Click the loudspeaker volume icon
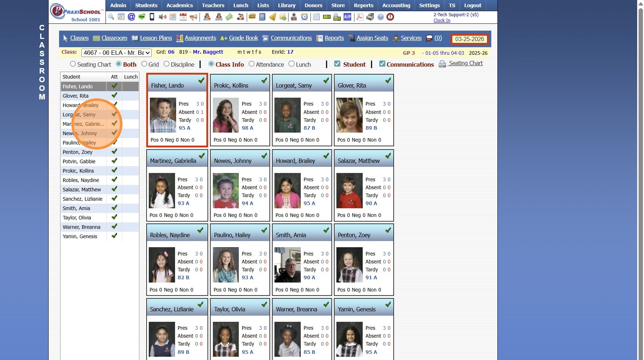Image resolution: width=644 pixels, height=360 pixels. (162, 17)
